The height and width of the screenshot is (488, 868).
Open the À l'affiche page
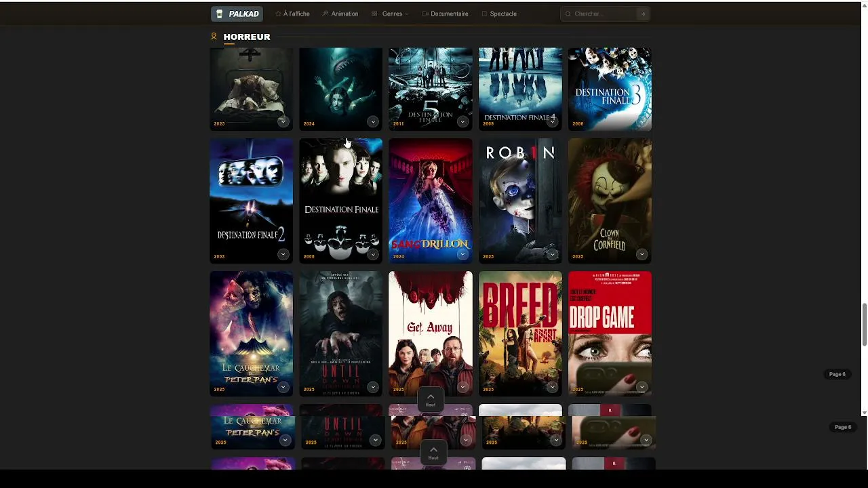coord(292,14)
